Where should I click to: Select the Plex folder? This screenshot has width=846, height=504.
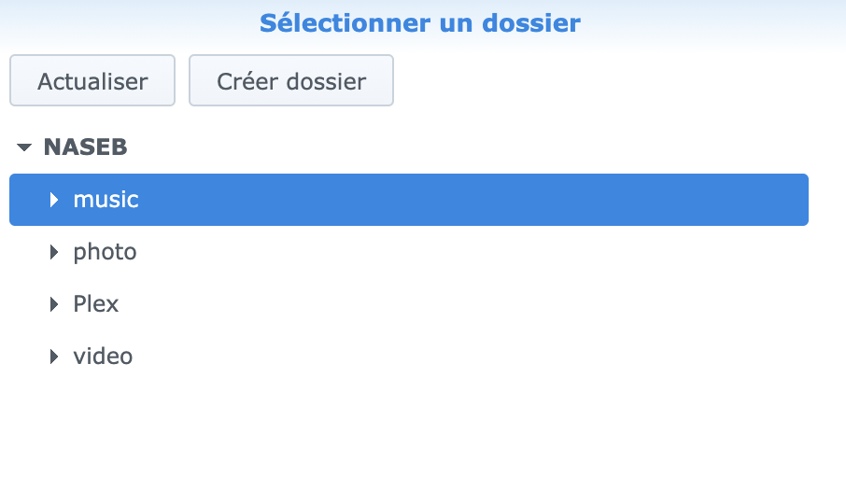click(96, 304)
